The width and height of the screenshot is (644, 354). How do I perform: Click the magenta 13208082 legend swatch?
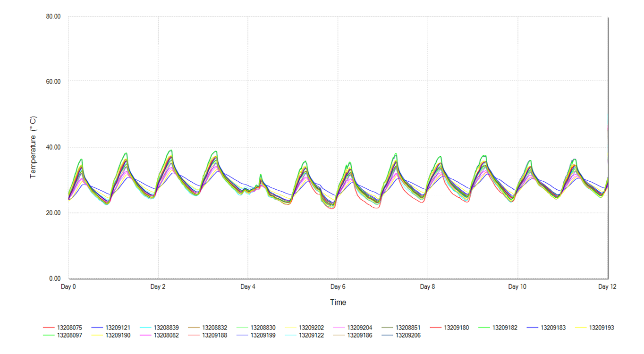coord(146,336)
